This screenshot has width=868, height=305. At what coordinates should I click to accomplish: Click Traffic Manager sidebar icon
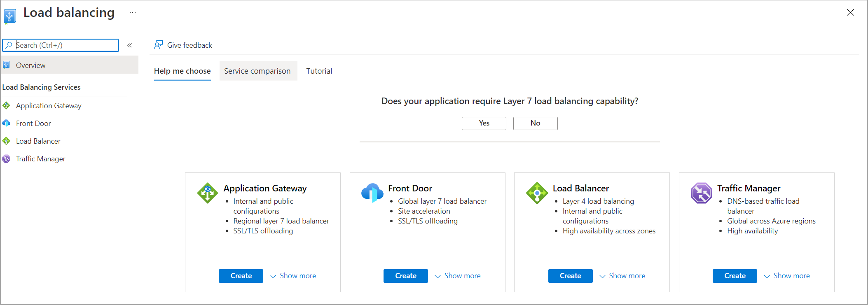(6, 158)
